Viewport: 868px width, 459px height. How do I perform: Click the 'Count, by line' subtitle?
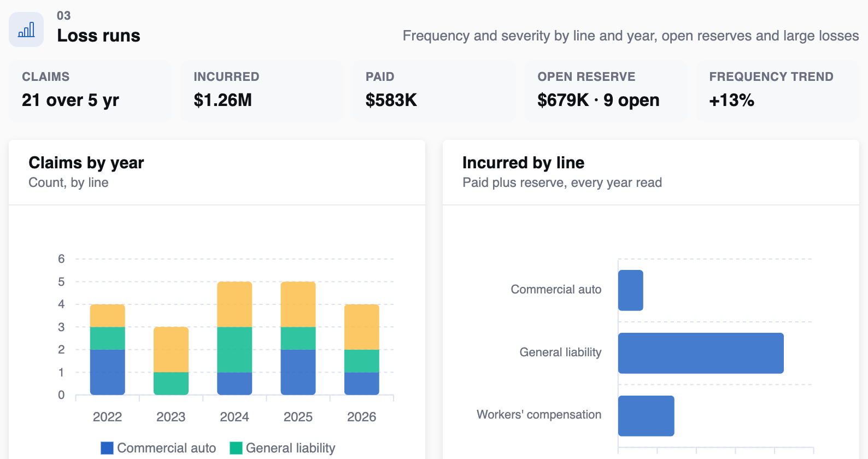(68, 183)
